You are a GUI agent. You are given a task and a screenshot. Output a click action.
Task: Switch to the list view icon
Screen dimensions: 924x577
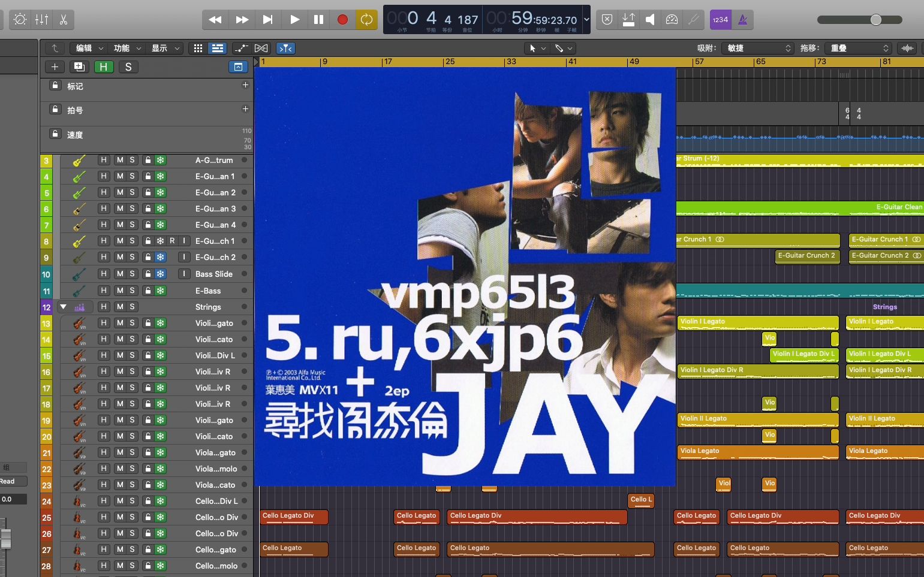click(218, 48)
